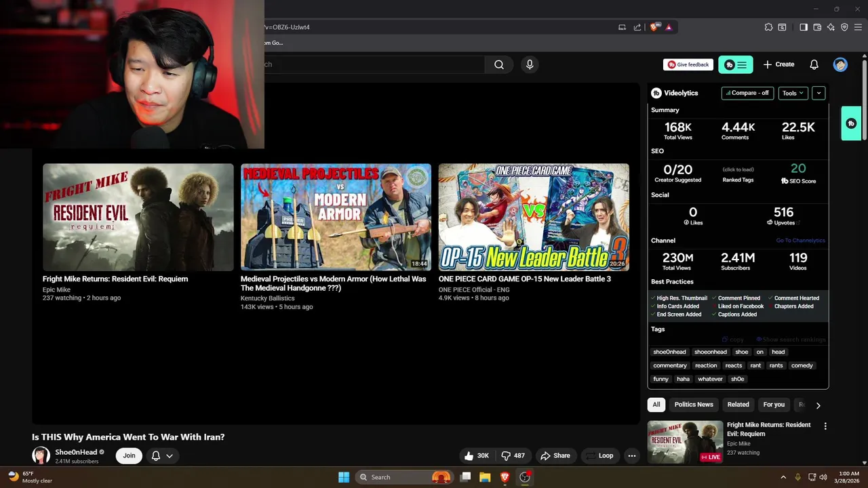This screenshot has height=488, width=868.
Task: Share the video
Action: tap(555, 455)
